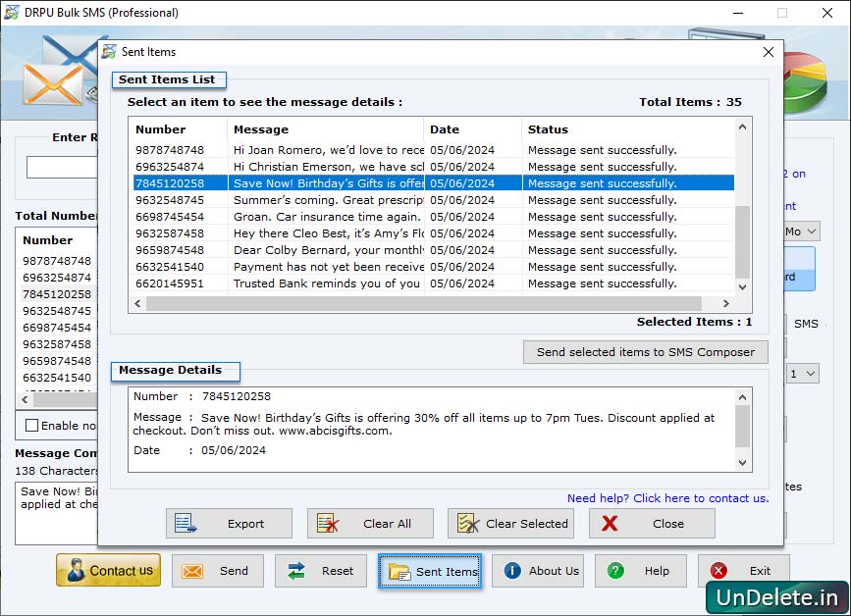The image size is (851, 616).
Task: Click the Message column header
Action: click(326, 129)
